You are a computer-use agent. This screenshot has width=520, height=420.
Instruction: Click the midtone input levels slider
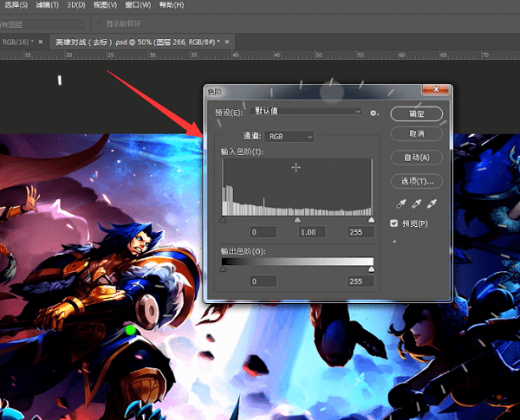coord(298,220)
